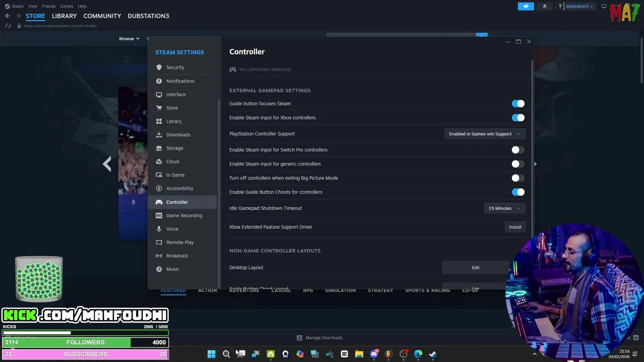Image resolution: width=644 pixels, height=362 pixels.
Task: Go to In Game settings in the sidebar
Action: pyautogui.click(x=183, y=175)
